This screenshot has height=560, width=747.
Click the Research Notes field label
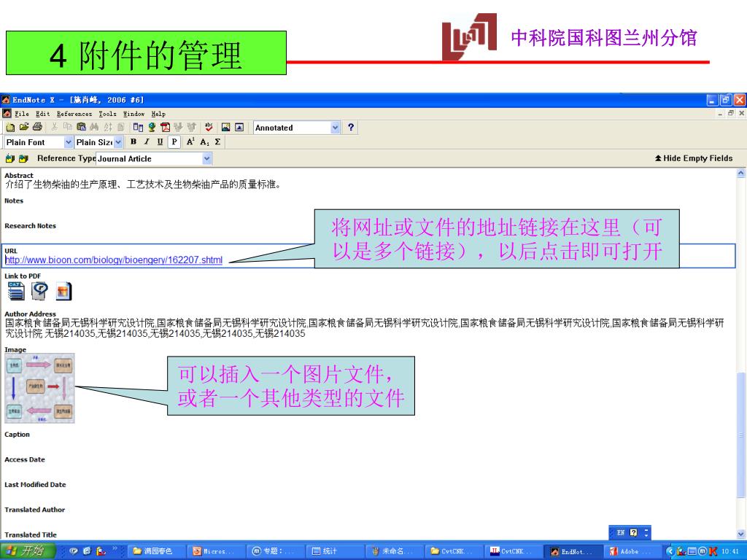(x=30, y=226)
